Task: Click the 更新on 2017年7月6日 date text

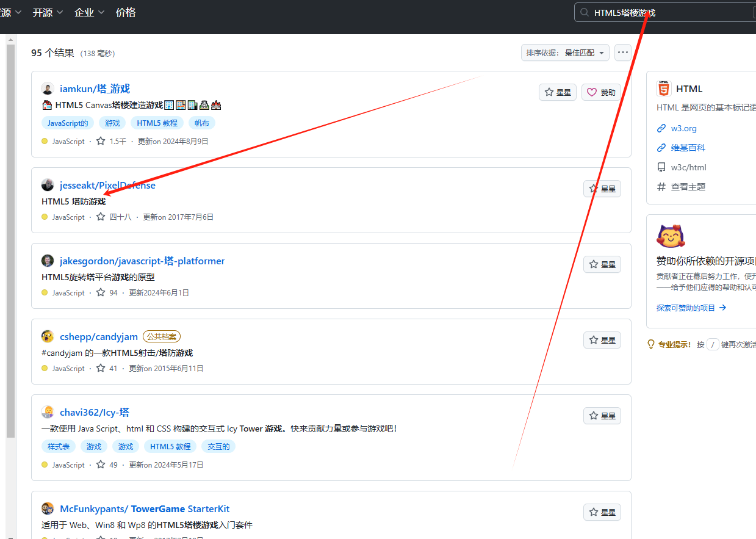Action: point(178,217)
